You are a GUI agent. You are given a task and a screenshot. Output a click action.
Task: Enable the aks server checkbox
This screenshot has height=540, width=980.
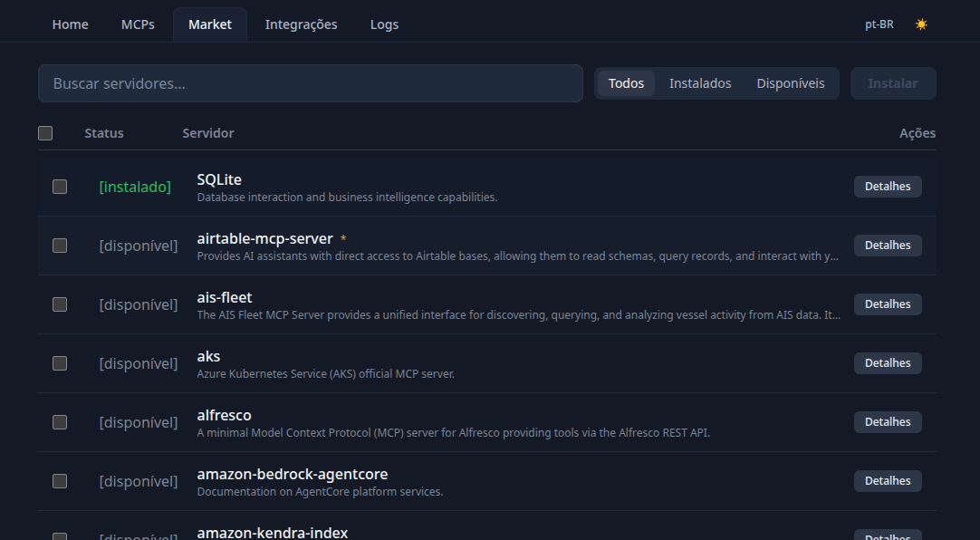point(60,363)
